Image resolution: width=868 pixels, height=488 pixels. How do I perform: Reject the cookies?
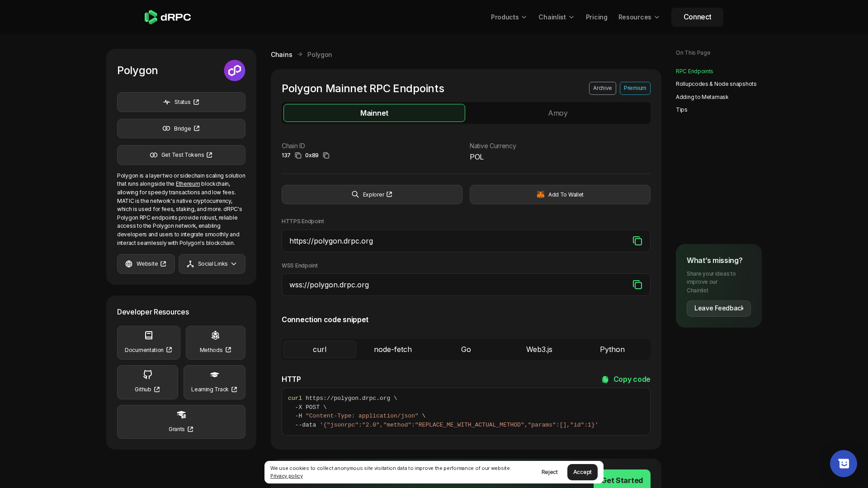point(550,472)
